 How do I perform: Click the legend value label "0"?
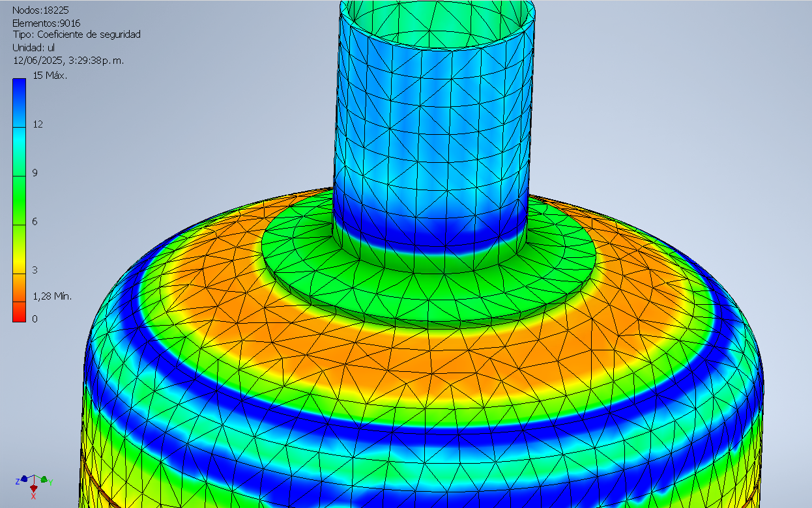coord(35,318)
